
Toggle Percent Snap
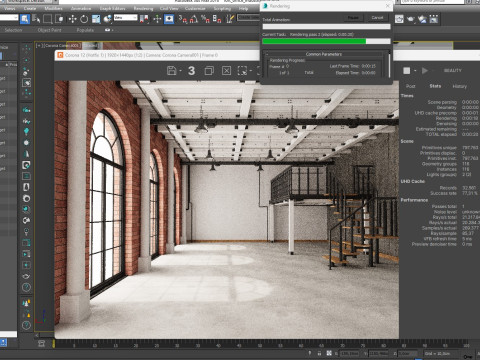click(x=205, y=19)
